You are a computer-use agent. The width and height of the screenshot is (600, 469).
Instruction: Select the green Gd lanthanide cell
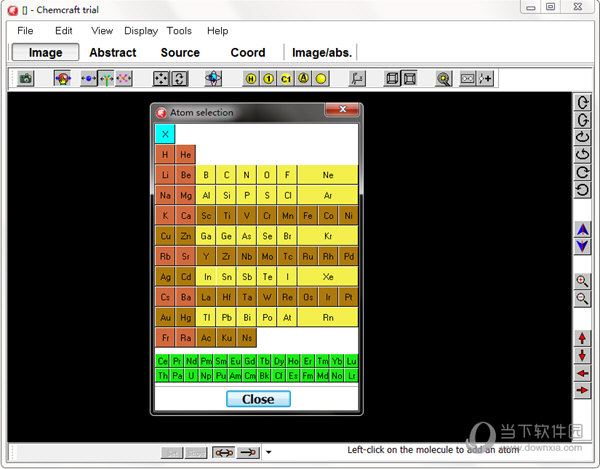tap(249, 361)
